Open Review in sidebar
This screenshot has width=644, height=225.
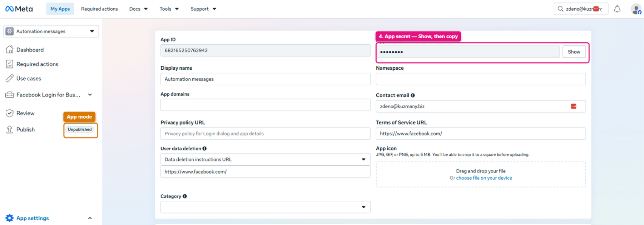25,113
